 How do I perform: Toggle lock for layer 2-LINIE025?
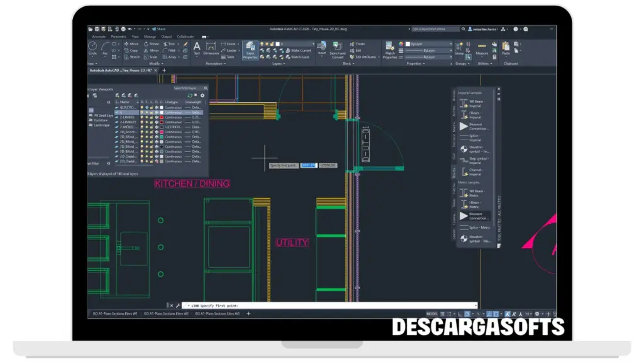(152, 123)
